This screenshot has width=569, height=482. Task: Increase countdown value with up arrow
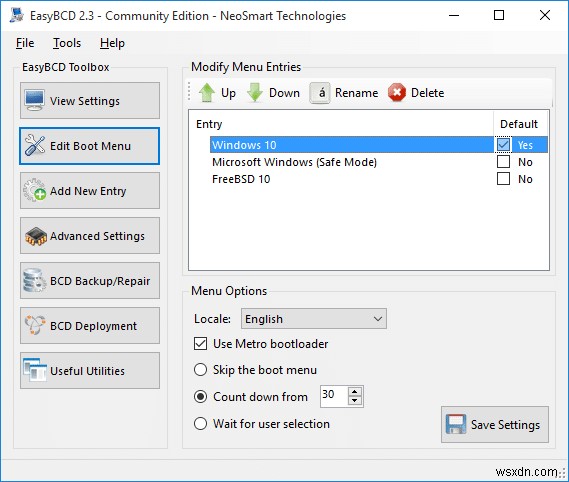355,392
